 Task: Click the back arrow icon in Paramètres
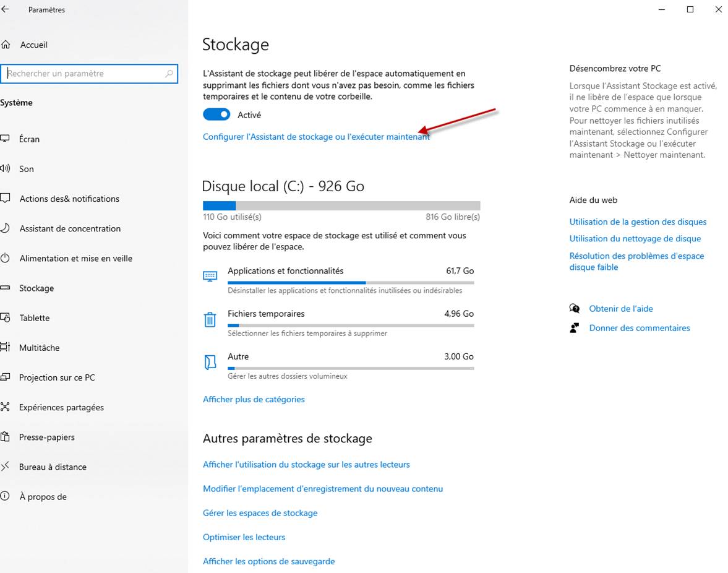6,9
